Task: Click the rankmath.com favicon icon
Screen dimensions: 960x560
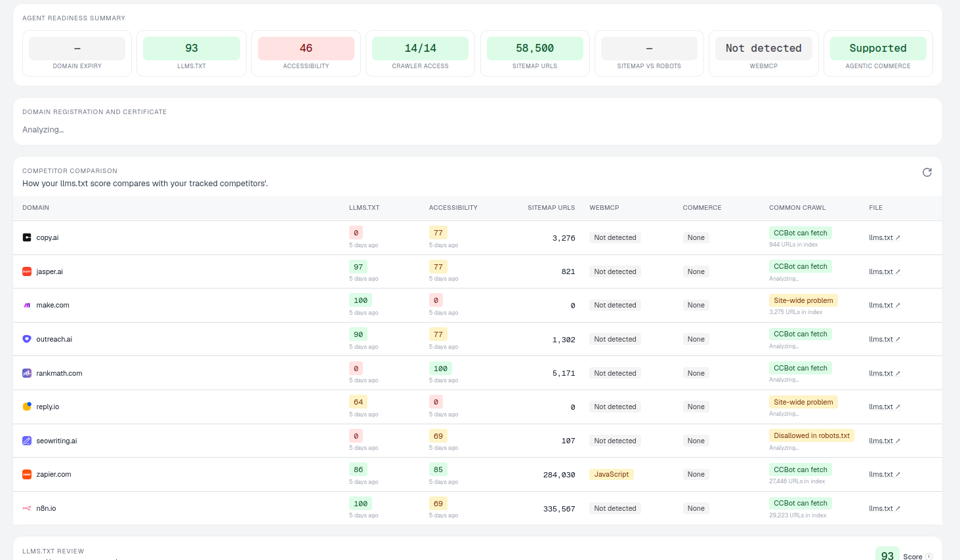Action: click(27, 373)
